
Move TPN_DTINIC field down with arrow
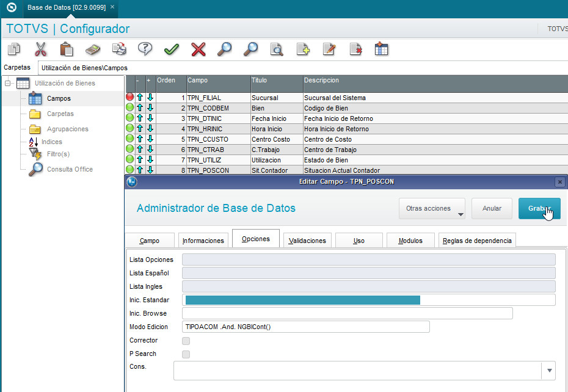[150, 118]
